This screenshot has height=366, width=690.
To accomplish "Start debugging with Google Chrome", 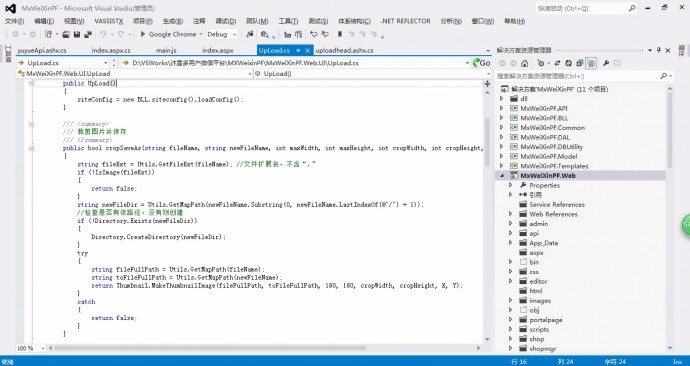I will click(168, 34).
